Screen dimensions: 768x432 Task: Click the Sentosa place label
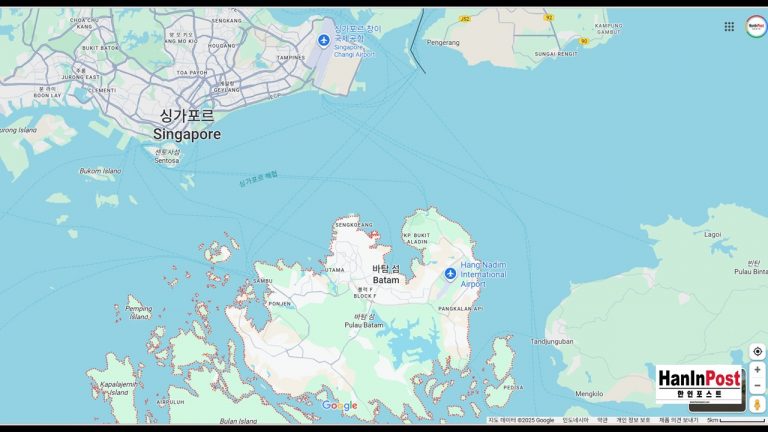[x=166, y=158]
